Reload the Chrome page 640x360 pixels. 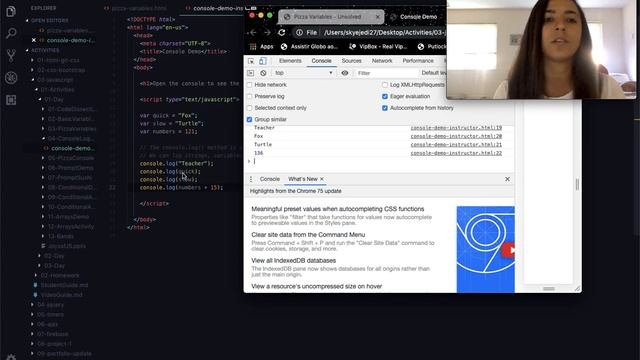[x=282, y=32]
